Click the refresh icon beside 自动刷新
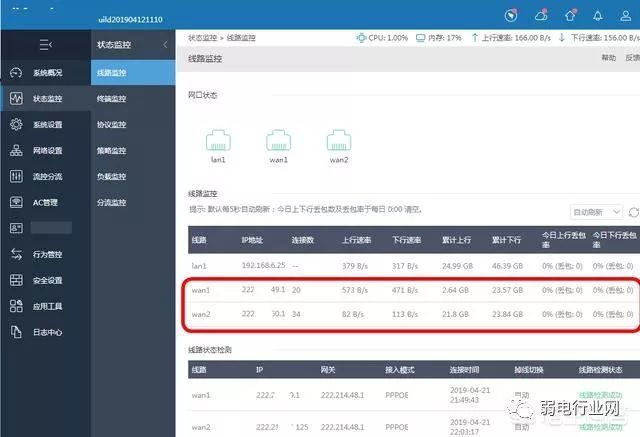640x437 pixels. point(634,212)
